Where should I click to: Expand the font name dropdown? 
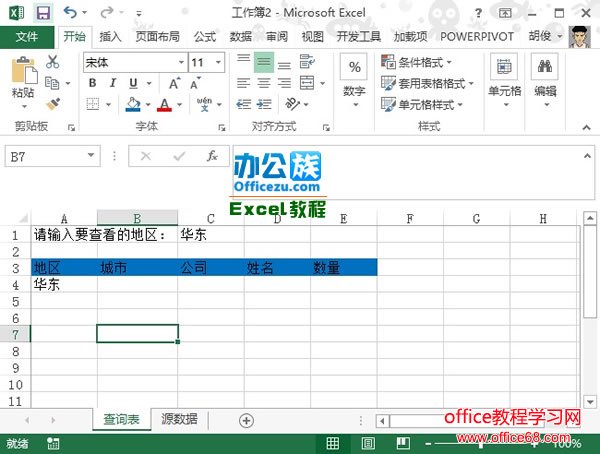181,62
